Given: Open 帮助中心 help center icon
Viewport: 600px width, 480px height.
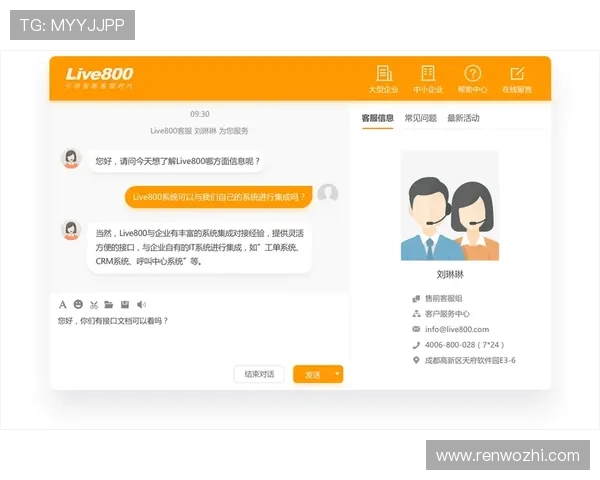Looking at the screenshot, I should coord(472,78).
